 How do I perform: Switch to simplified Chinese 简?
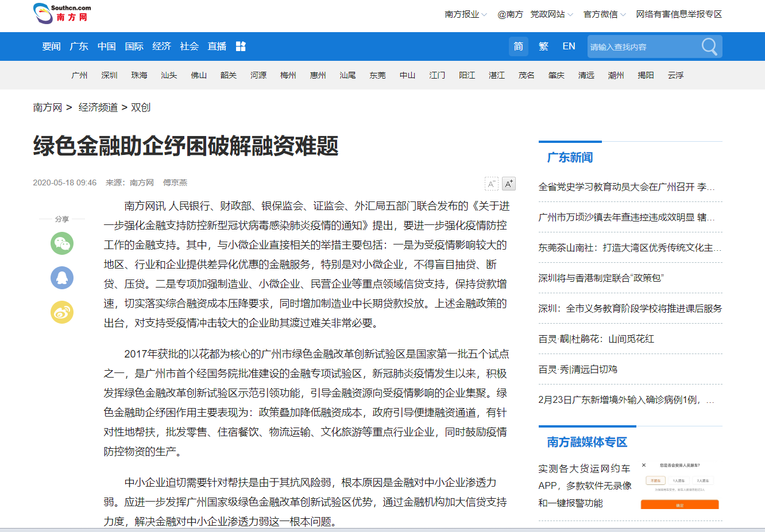click(518, 46)
